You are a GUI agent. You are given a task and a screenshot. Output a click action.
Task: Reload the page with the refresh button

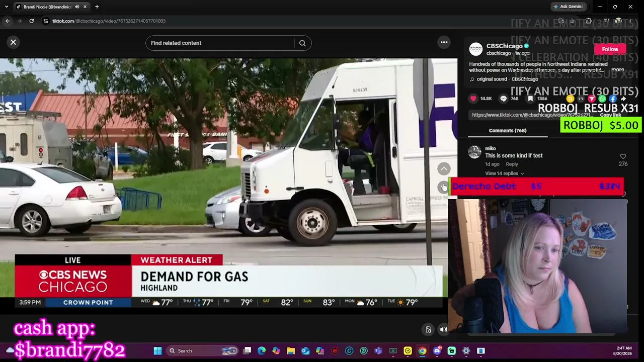[31, 21]
